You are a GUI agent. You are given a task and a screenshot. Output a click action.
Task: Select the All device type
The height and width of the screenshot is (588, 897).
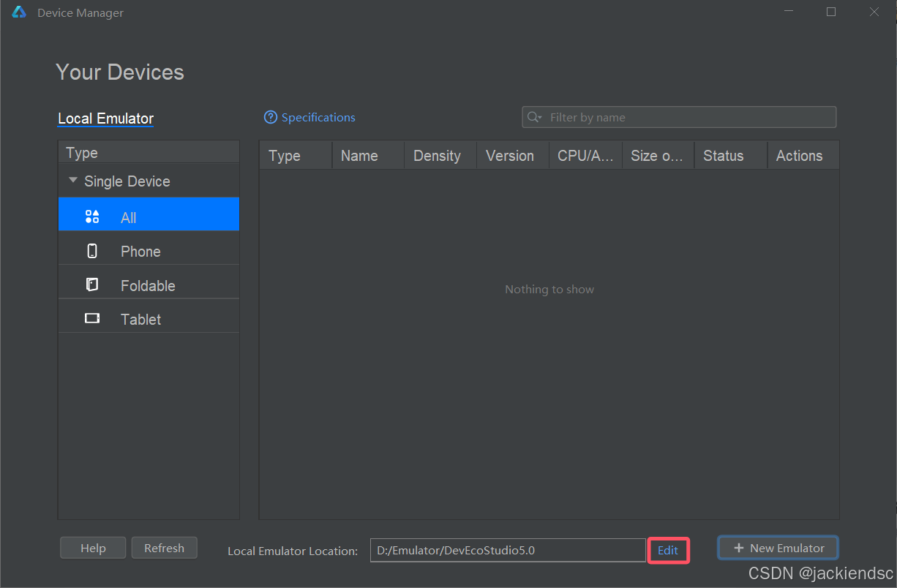[149, 214]
